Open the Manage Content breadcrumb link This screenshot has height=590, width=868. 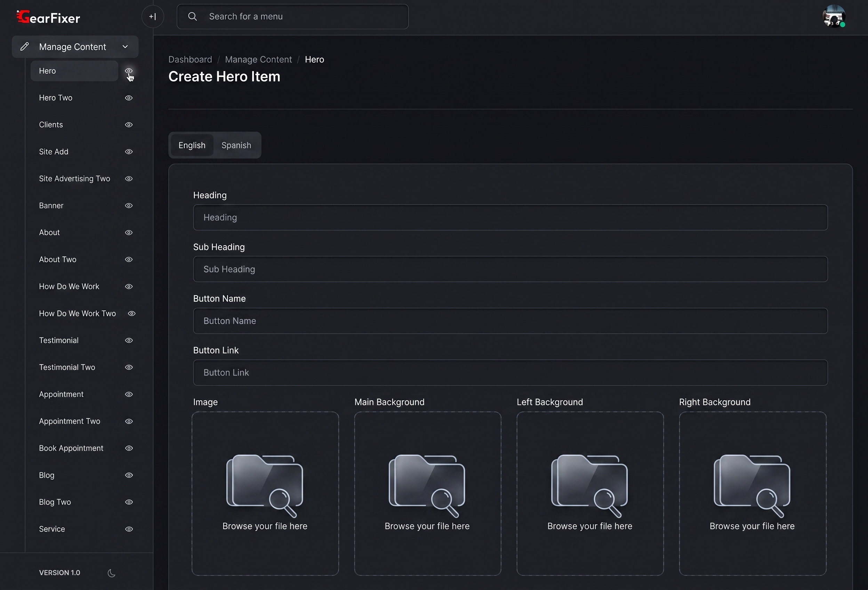tap(258, 59)
